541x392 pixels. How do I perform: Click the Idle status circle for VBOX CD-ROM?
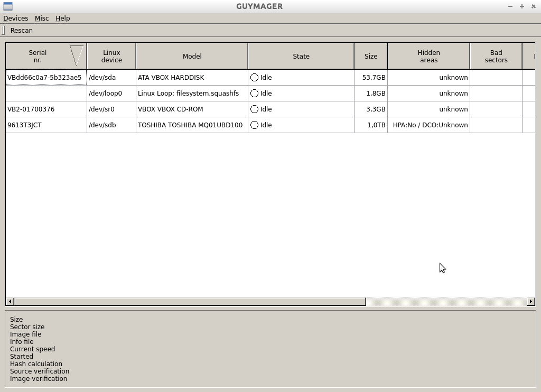pos(254,109)
